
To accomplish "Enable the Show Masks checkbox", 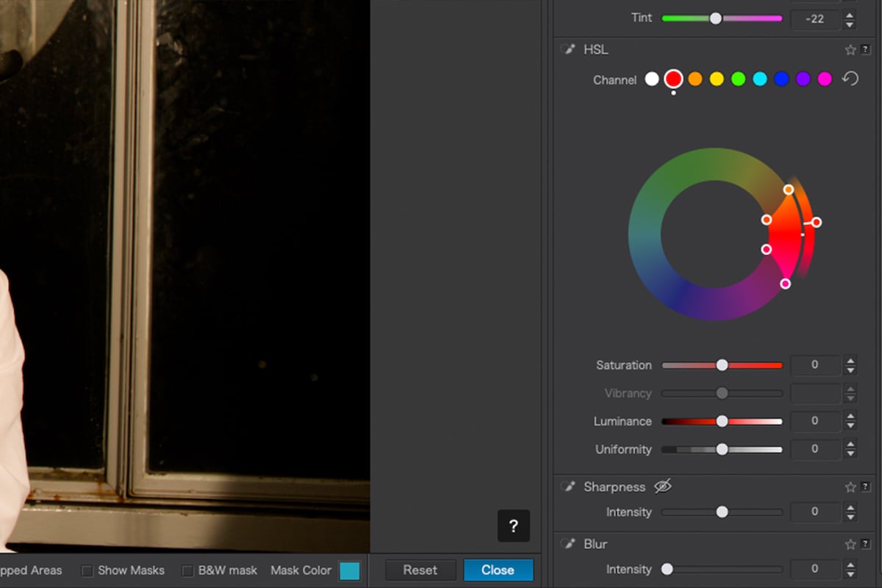I will [87, 570].
